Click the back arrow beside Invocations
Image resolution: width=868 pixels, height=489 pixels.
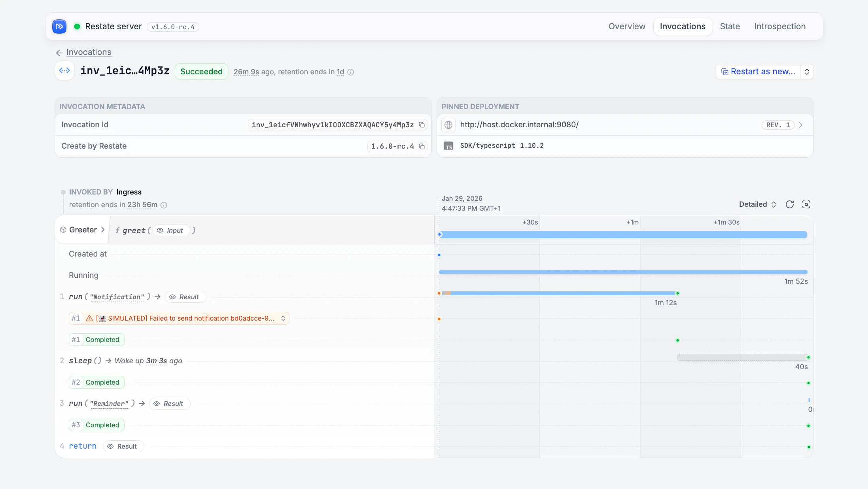(x=59, y=53)
